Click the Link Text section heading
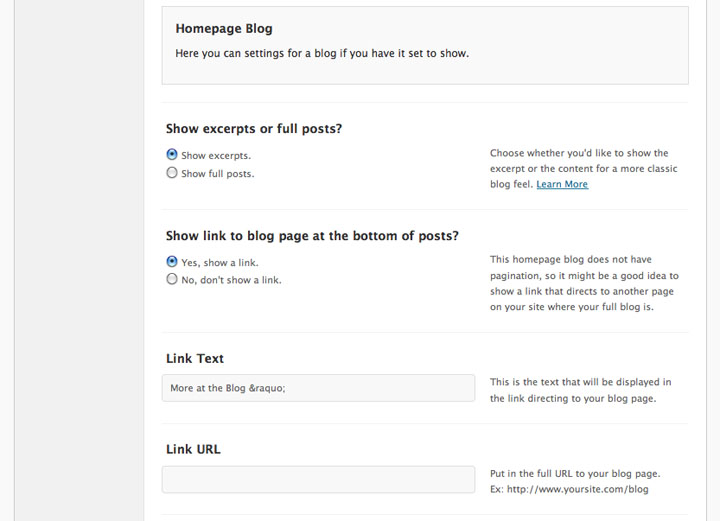This screenshot has height=521, width=720. click(195, 358)
